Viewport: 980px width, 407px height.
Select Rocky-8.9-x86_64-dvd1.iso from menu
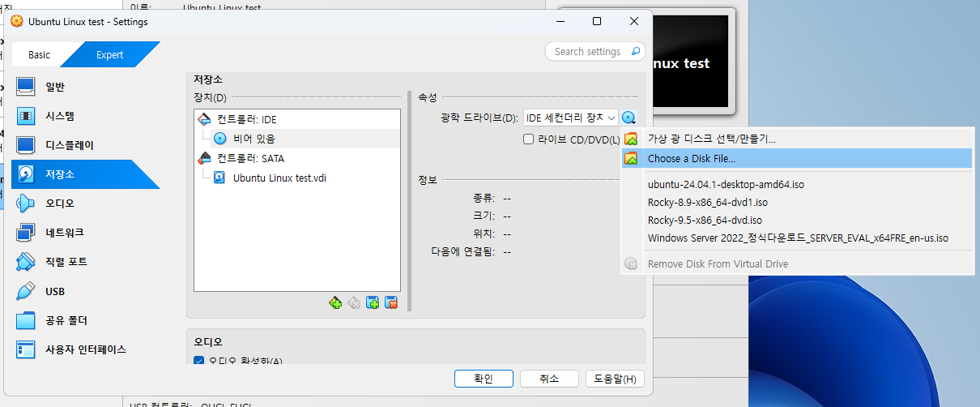click(797, 203)
